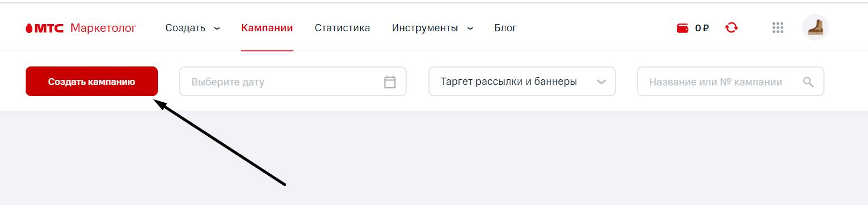The height and width of the screenshot is (205, 868).
Task: Click the calendar icon in date field
Action: pyautogui.click(x=390, y=82)
